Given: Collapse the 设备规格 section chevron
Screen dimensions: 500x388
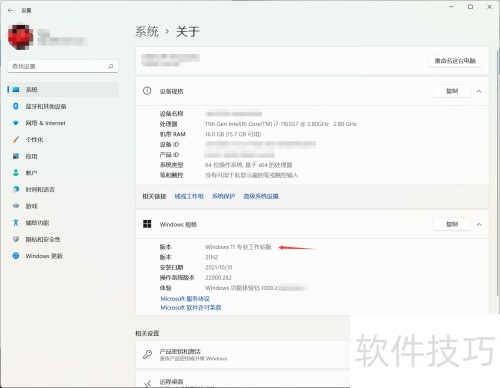Looking at the screenshot, I should (x=479, y=91).
